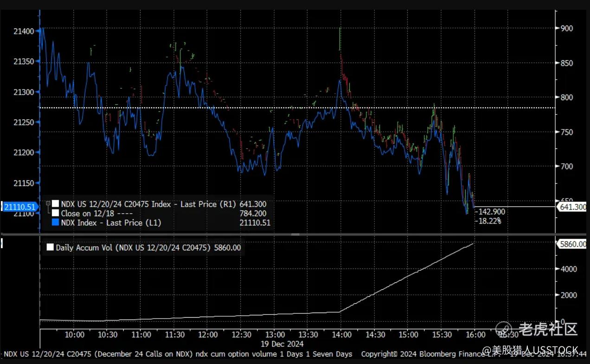Screen dimensions: 590x364
Task: Click the 21300 left axis label
Action: point(24,92)
